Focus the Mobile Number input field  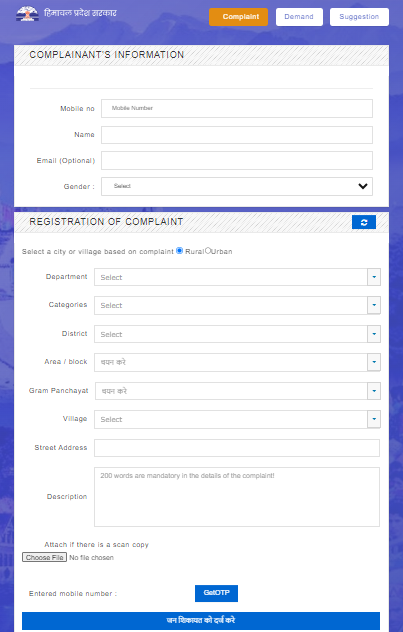pos(237,108)
